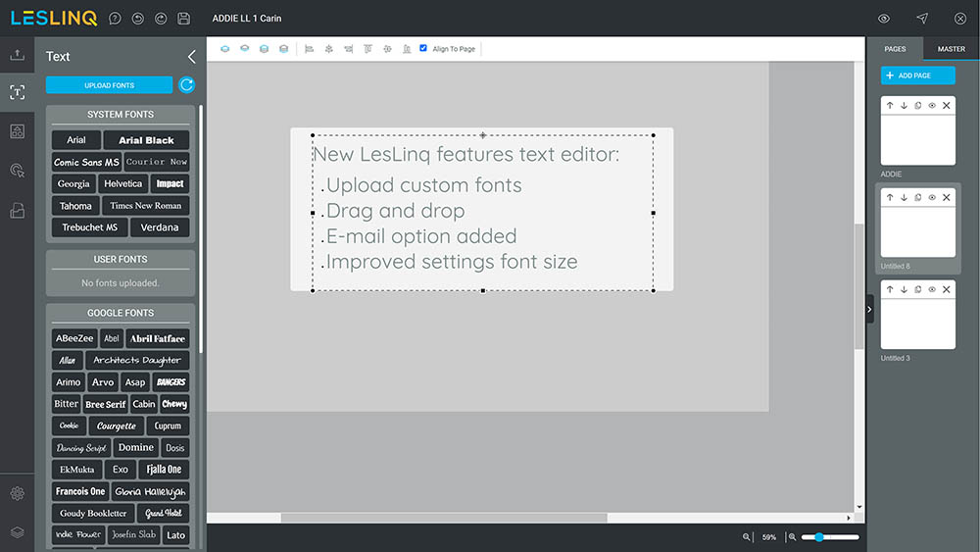Undo the last action

[x=137, y=19]
